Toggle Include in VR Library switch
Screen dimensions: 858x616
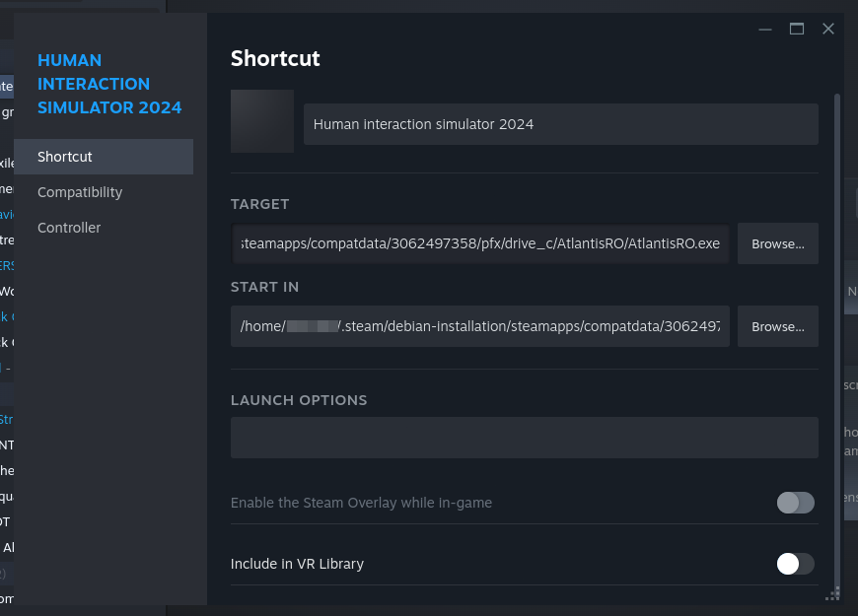click(796, 564)
